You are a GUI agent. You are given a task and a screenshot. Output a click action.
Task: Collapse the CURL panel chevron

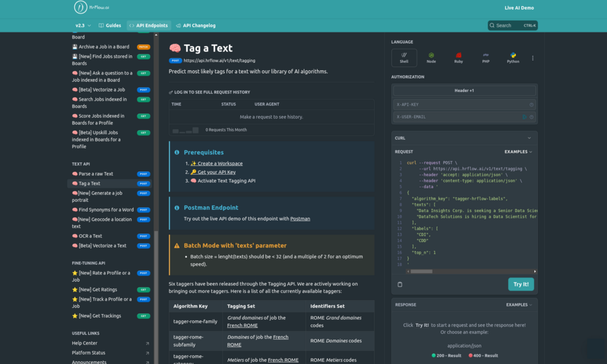pos(531,138)
